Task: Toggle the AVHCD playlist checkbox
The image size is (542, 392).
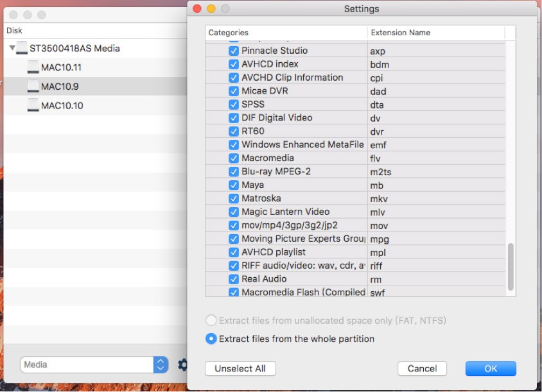Action: (234, 252)
